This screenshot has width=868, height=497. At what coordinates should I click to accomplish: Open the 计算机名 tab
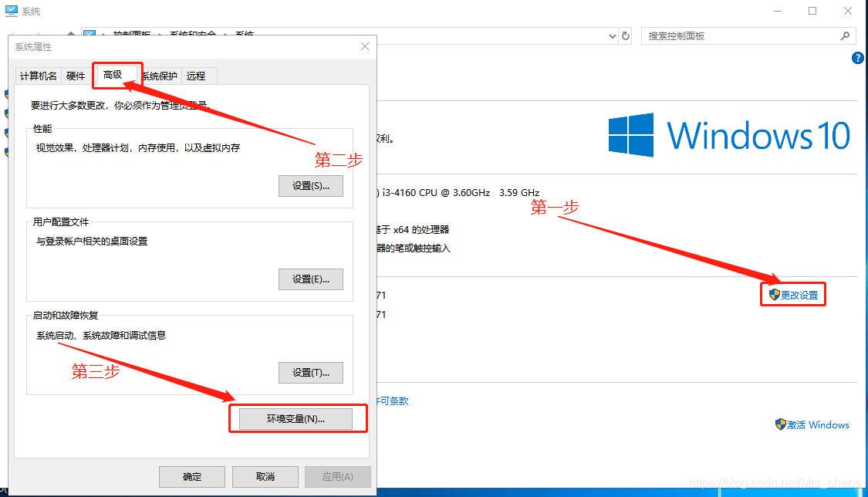point(39,76)
